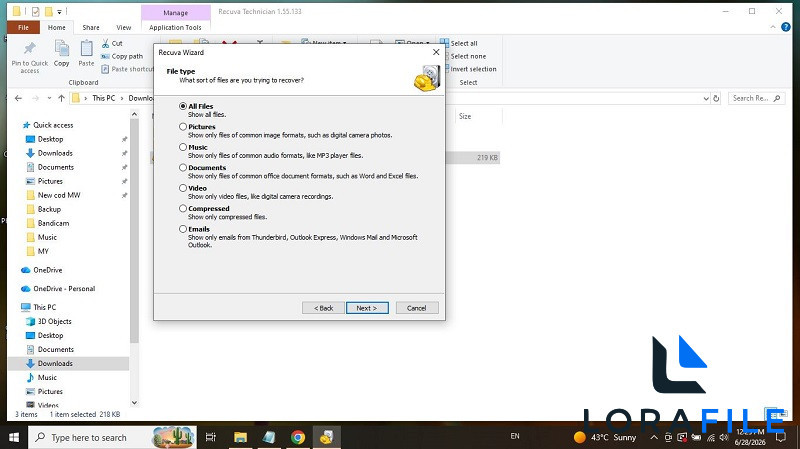Click the up one level arrow
800x449 pixels.
[61, 98]
